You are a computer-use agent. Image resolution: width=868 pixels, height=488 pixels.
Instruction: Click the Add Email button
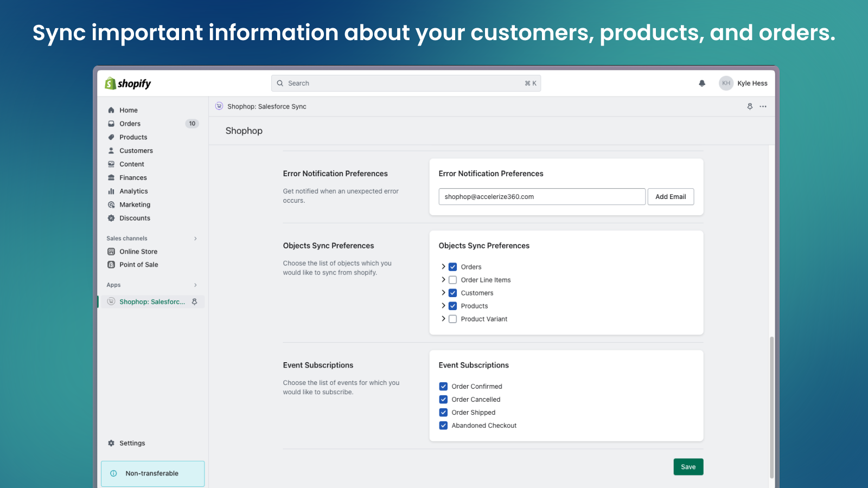coord(671,197)
